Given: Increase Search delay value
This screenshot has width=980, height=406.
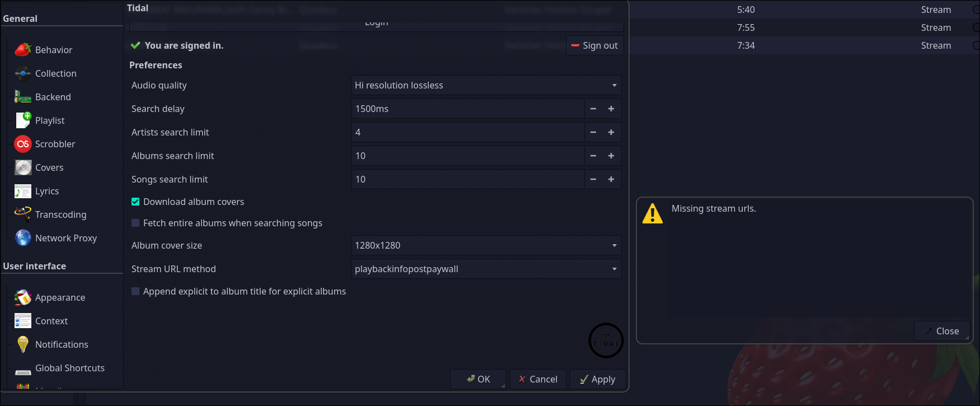Looking at the screenshot, I should pyautogui.click(x=611, y=109).
